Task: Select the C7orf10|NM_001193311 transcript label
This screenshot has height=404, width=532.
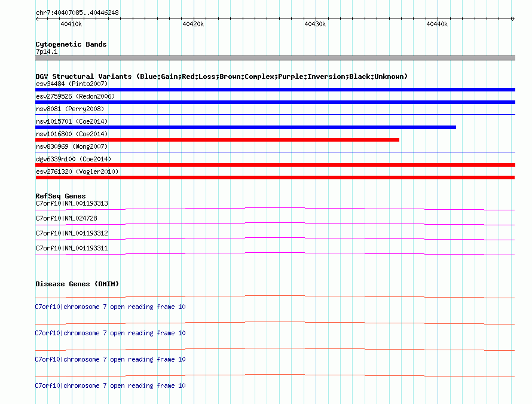Action: 72,248
